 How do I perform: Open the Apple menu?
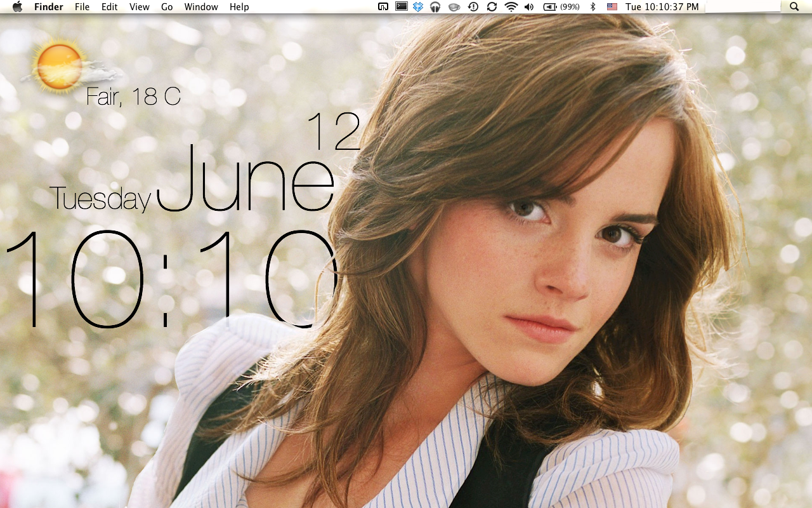[17, 7]
